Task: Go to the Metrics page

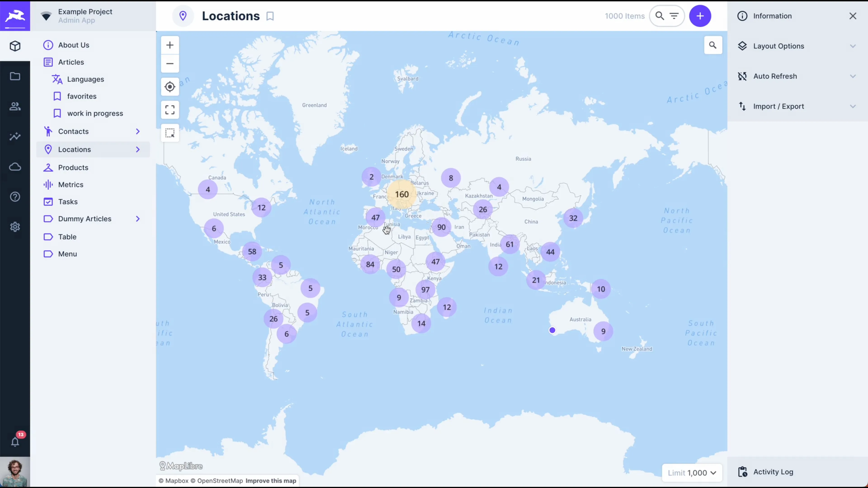Action: click(x=71, y=185)
